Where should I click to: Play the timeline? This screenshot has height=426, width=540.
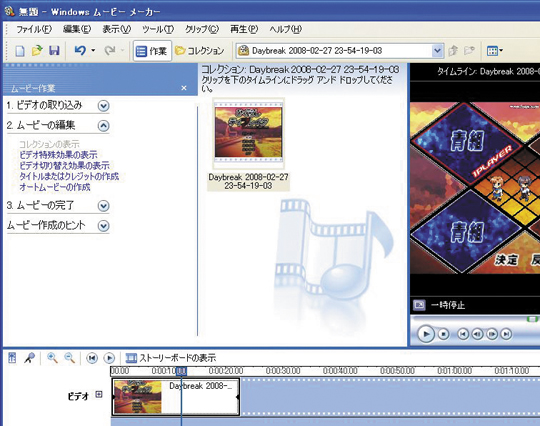[109, 359]
